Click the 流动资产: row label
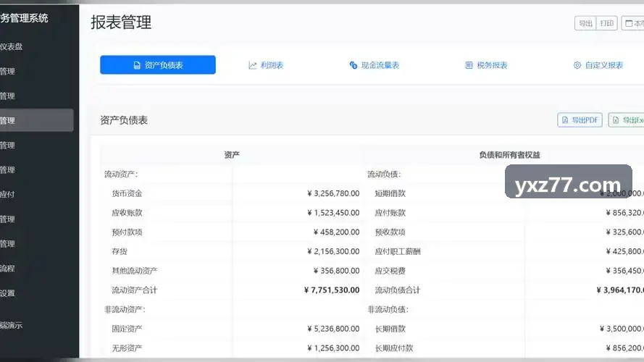The height and width of the screenshot is (362, 644). [x=121, y=174]
